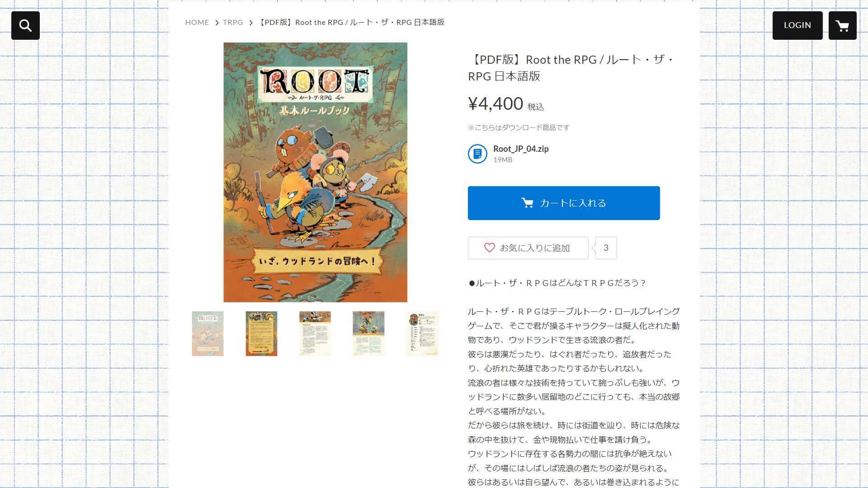Open the shopping cart icon

(842, 25)
